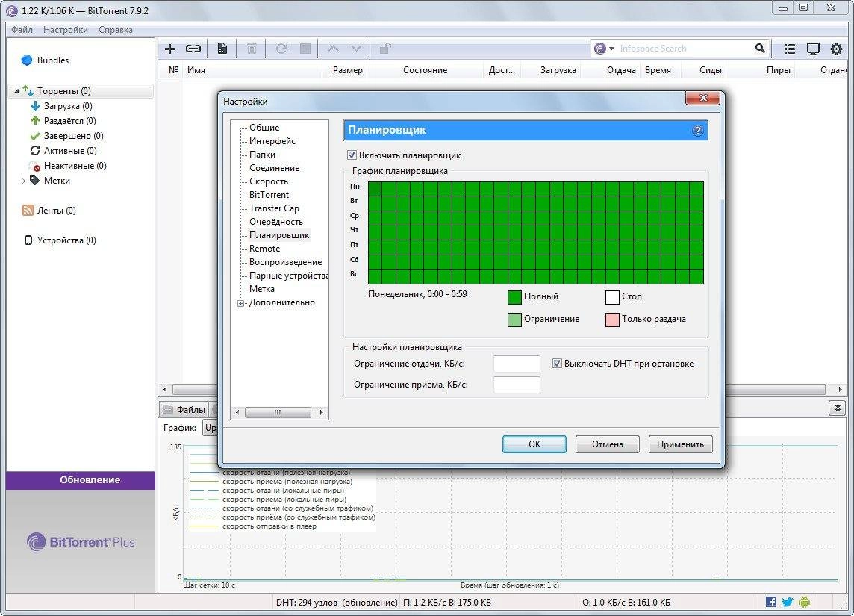Click Add Torrent from URL link icon
This screenshot has width=854, height=616.
(x=193, y=49)
